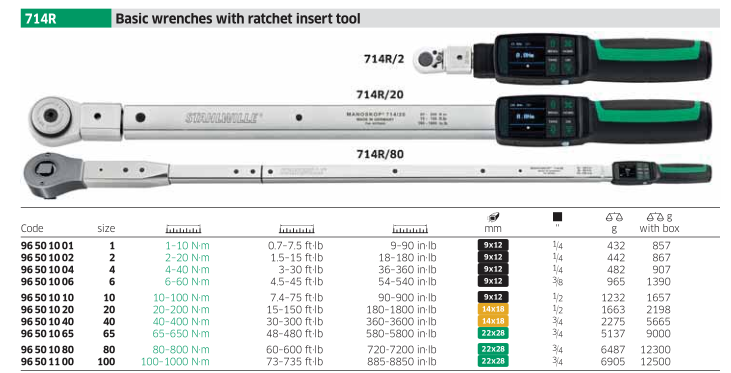Click the 'with box' column header
Image resolution: width=731 pixels, height=373 pixels.
tap(659, 228)
